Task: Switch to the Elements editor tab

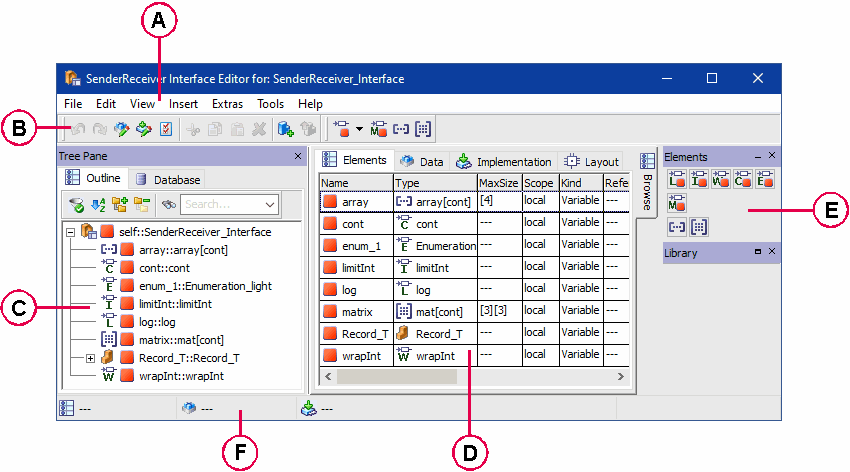Action: point(355,160)
